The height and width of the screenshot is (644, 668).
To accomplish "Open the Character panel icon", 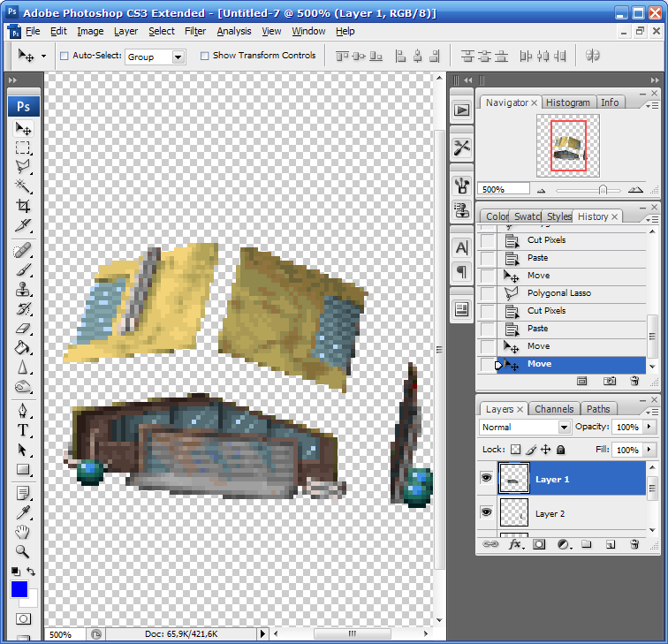I will pos(461,247).
